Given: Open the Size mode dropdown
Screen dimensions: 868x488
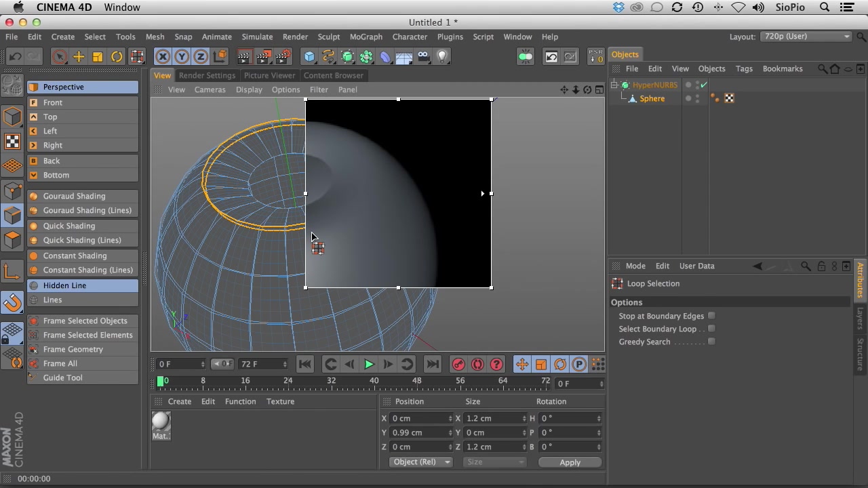Looking at the screenshot, I should pyautogui.click(x=495, y=462).
